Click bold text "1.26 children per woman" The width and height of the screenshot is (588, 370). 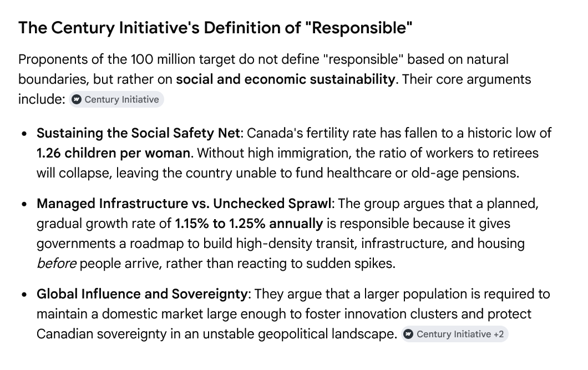[x=113, y=153]
